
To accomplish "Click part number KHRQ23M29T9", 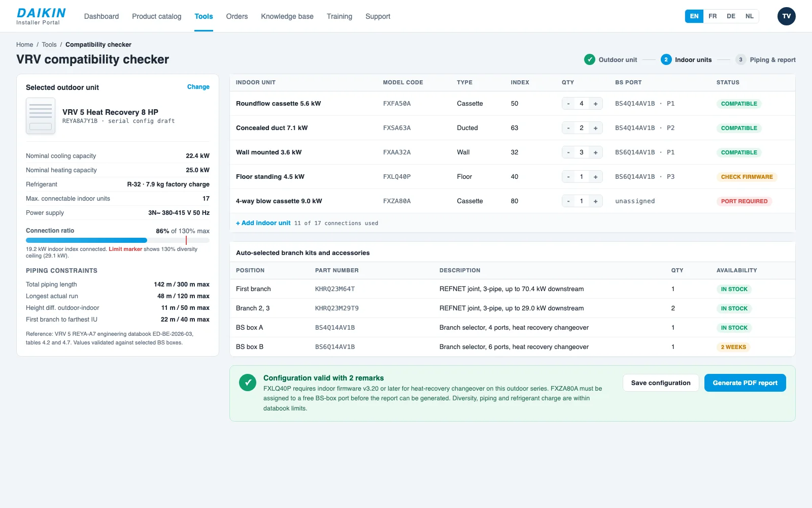I will click(x=337, y=308).
